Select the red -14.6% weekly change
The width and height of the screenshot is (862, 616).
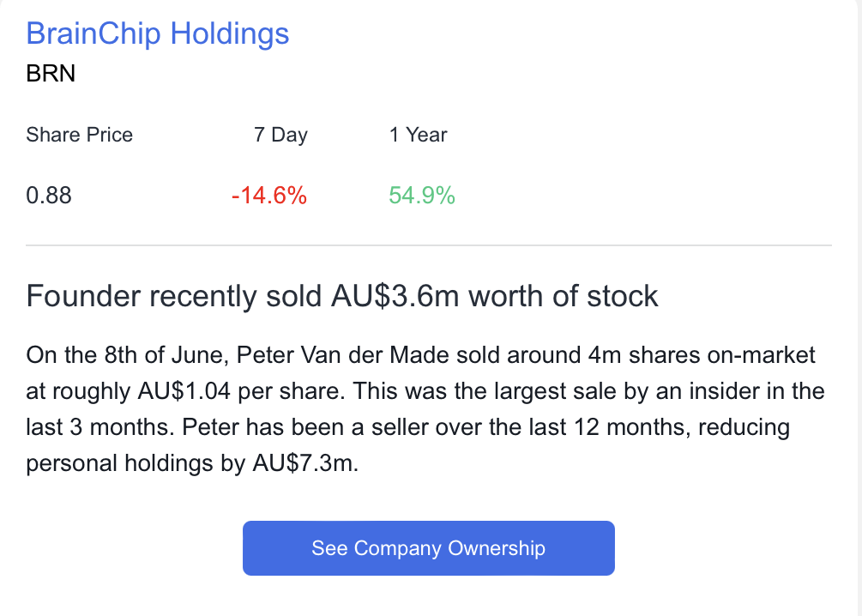(268, 196)
